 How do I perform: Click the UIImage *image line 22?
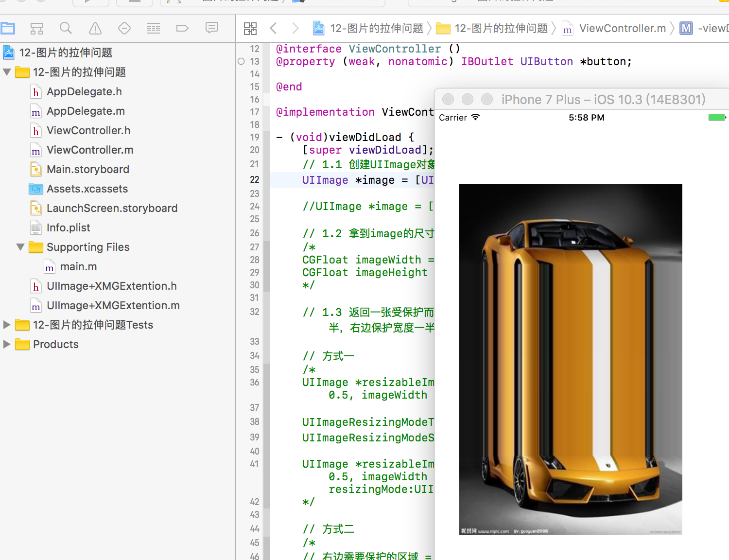click(x=368, y=180)
